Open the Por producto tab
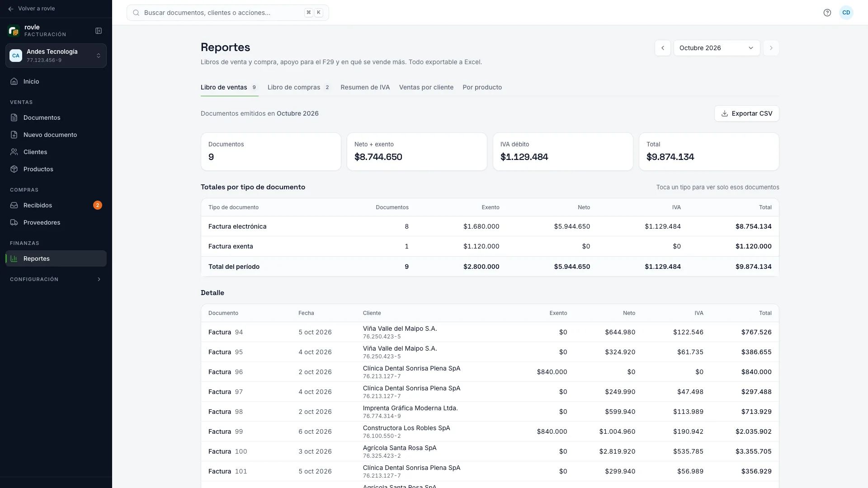 [482, 87]
